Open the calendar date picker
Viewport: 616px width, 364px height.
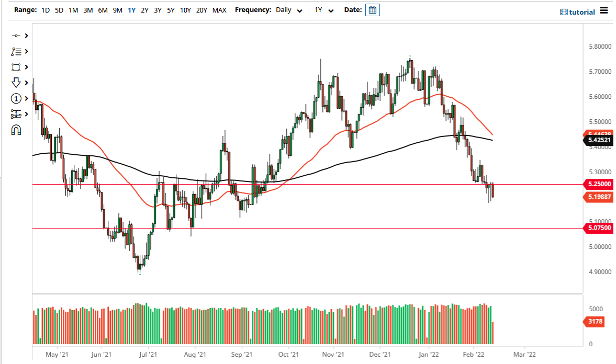372,9
